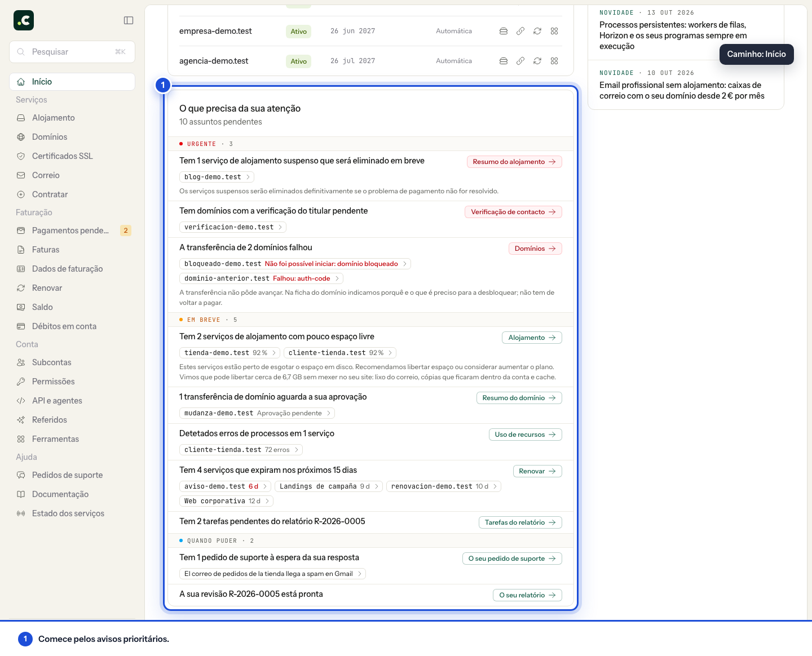Click the Resumo do alojamento button

coord(514,162)
